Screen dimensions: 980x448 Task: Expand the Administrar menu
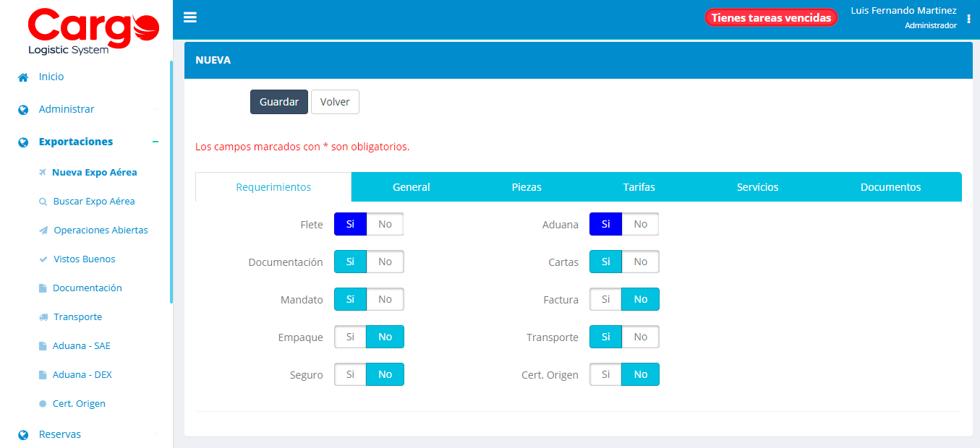click(155, 109)
